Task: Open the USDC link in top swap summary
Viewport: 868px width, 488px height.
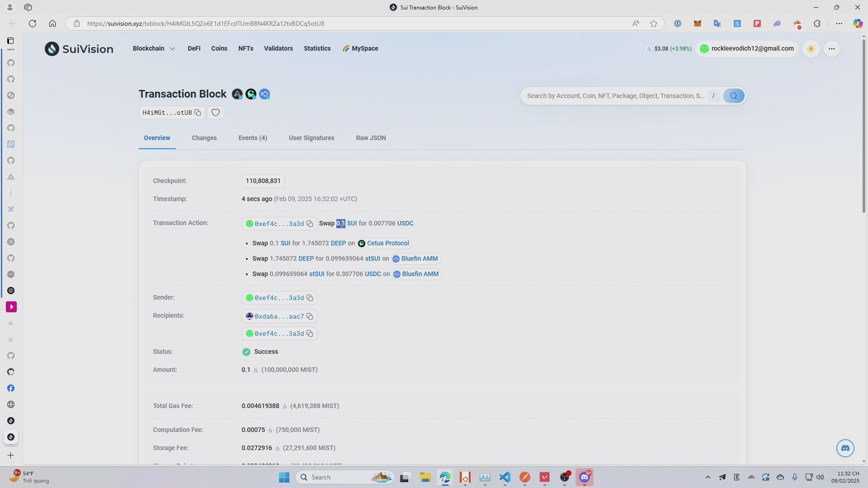Action: pyautogui.click(x=405, y=224)
